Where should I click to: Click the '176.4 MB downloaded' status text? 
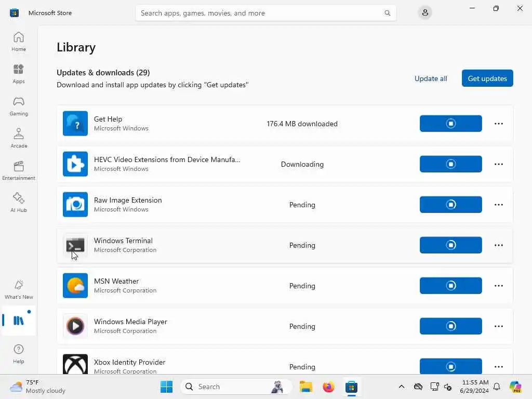[x=302, y=124]
